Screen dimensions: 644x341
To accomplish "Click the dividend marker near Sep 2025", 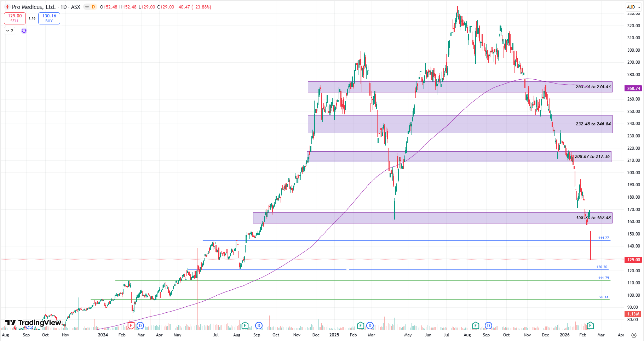I will pyautogui.click(x=489, y=325).
